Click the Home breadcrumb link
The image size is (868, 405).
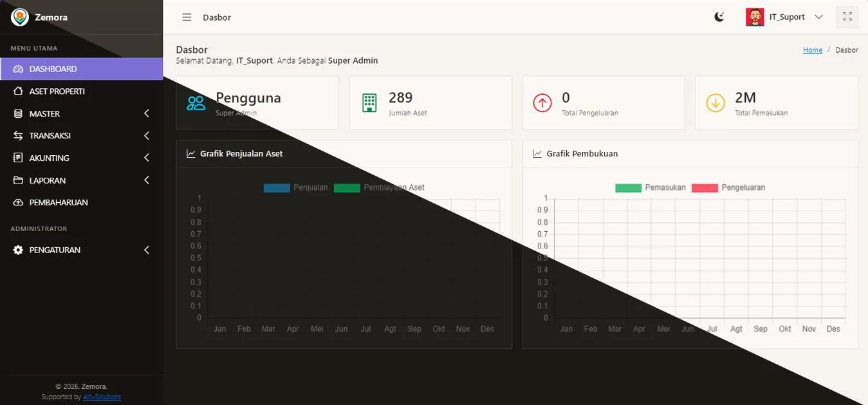click(812, 50)
